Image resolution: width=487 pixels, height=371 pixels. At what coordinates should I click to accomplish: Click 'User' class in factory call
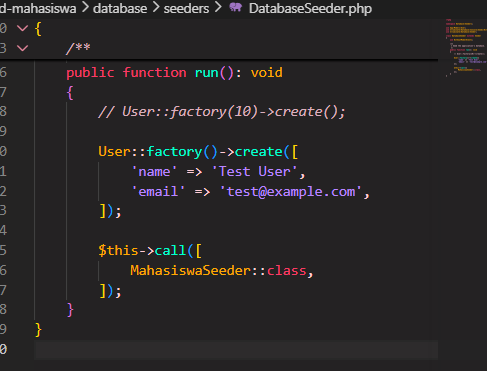click(x=114, y=152)
